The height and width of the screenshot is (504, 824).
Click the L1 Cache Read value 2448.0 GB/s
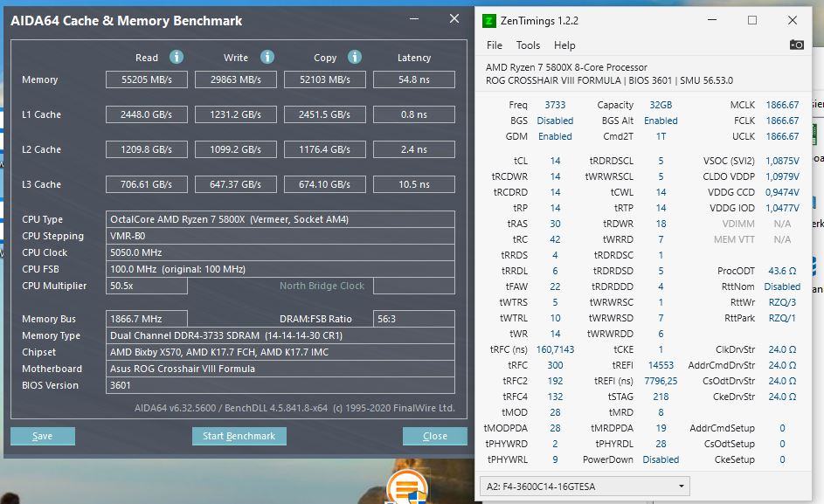pos(147,114)
